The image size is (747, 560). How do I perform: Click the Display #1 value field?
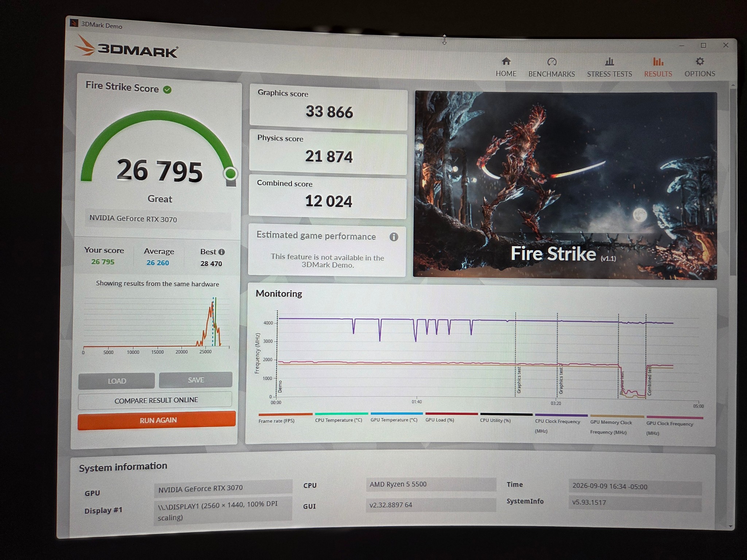click(x=223, y=510)
